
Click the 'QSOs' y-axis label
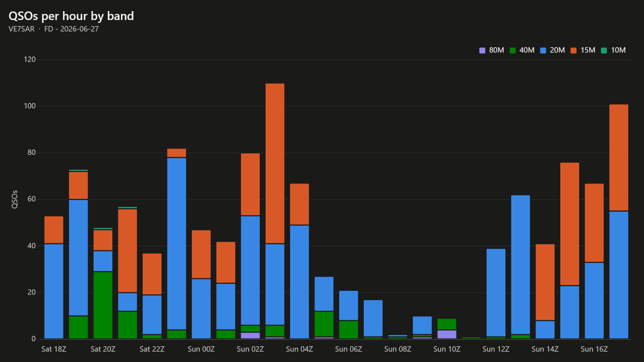(15, 199)
